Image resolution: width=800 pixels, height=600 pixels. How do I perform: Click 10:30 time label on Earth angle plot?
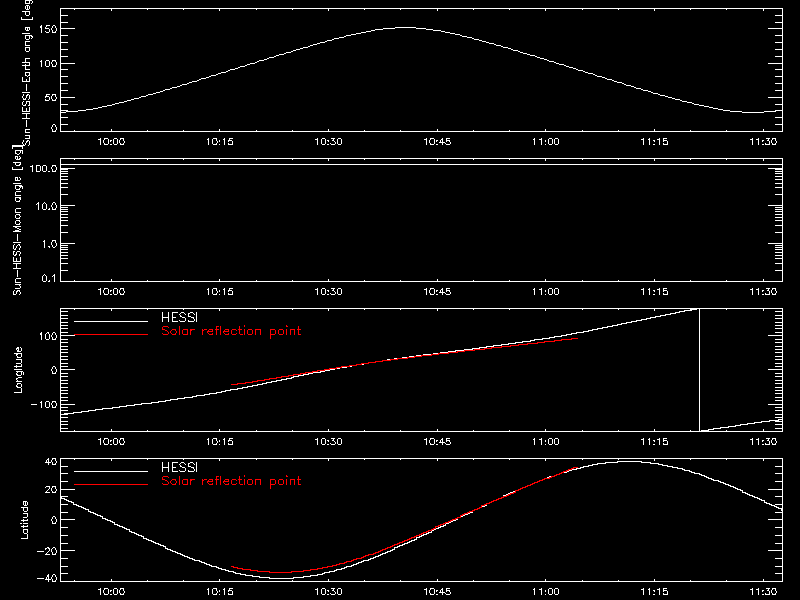point(329,142)
